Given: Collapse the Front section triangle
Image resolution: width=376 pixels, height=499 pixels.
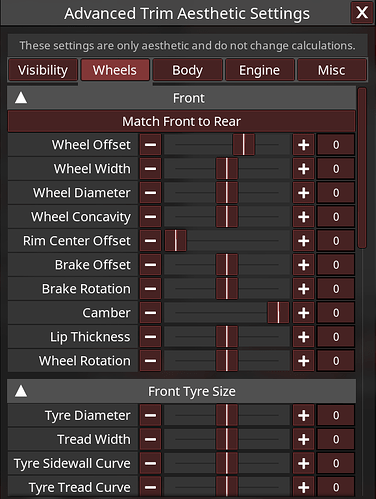Looking at the screenshot, I should (x=21, y=98).
